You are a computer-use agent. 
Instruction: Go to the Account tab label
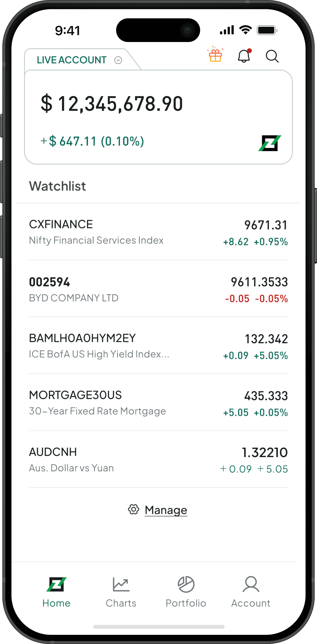pos(251,603)
